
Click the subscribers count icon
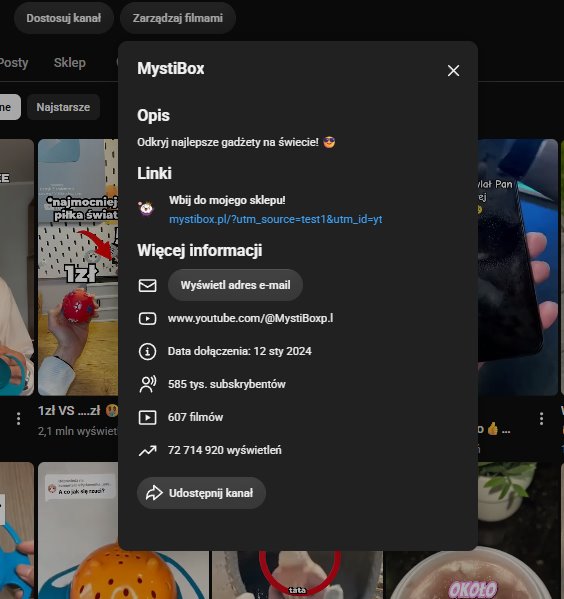tap(147, 384)
